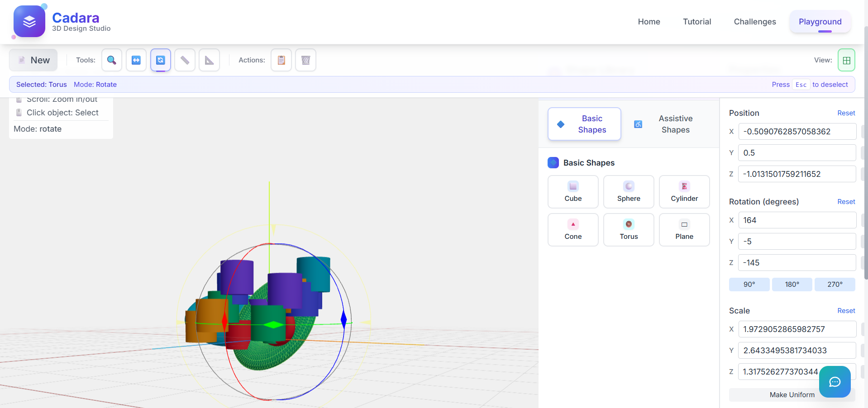The image size is (868, 408).
Task: Select the scale ruler tool
Action: click(x=185, y=60)
